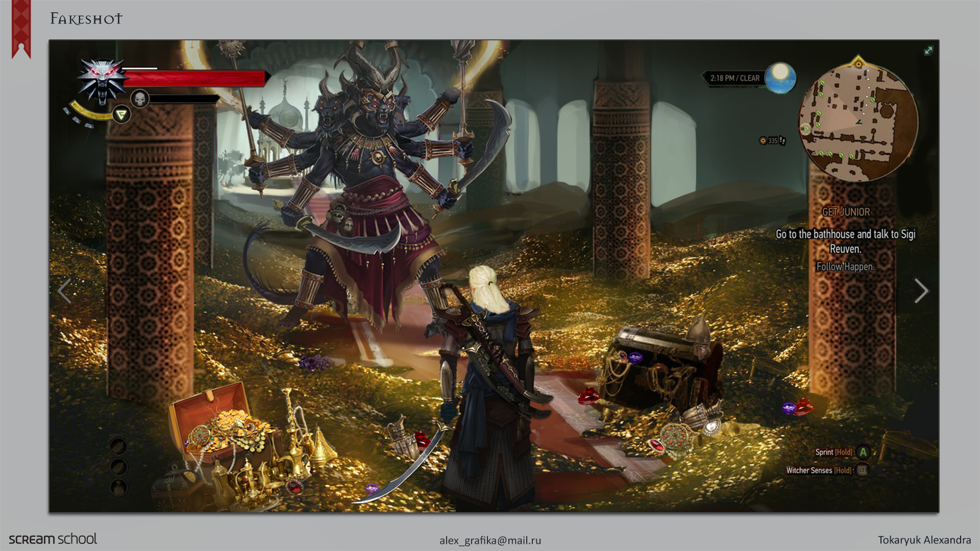Open the circular minimap
980x551 pixels.
pos(858,123)
